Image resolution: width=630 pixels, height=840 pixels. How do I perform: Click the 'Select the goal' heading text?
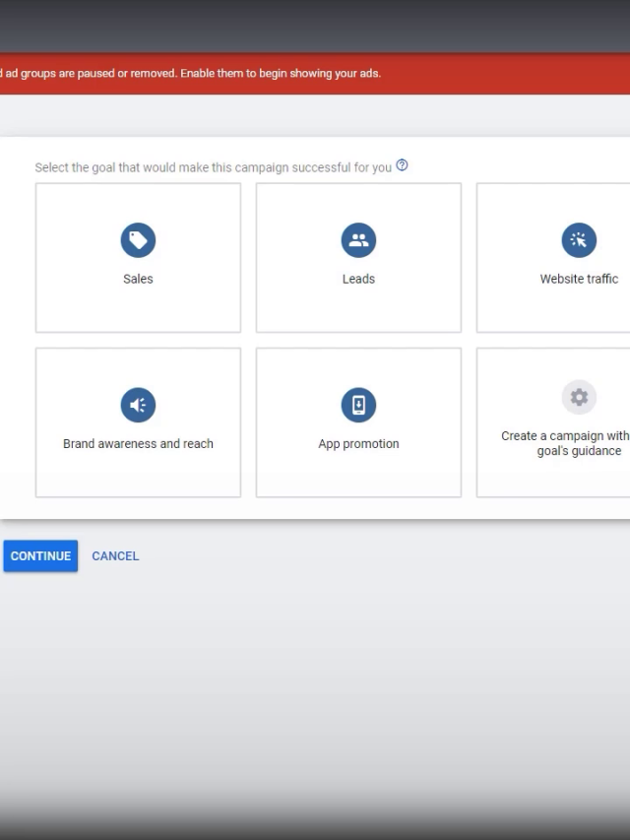click(x=213, y=167)
